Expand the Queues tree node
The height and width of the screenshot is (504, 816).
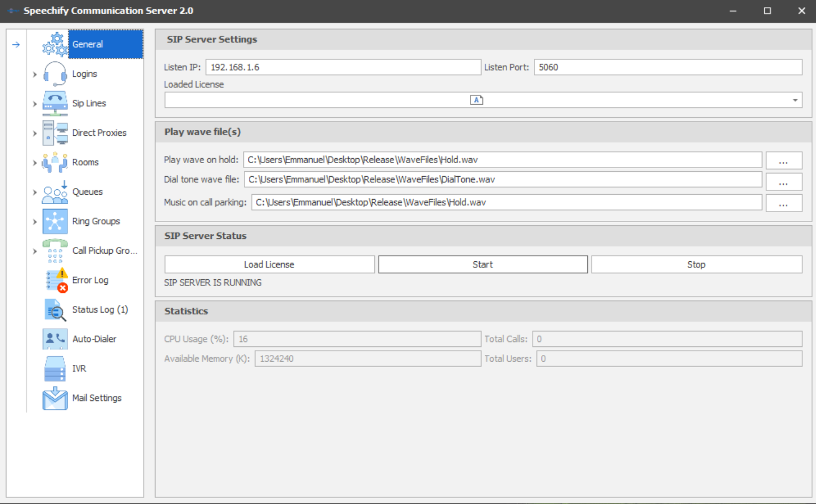click(35, 192)
